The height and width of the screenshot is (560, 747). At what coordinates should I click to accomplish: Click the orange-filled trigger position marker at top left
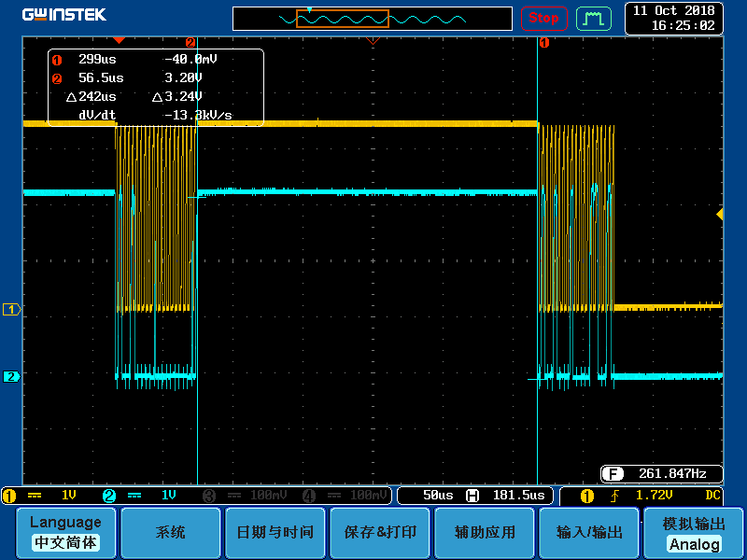(119, 40)
